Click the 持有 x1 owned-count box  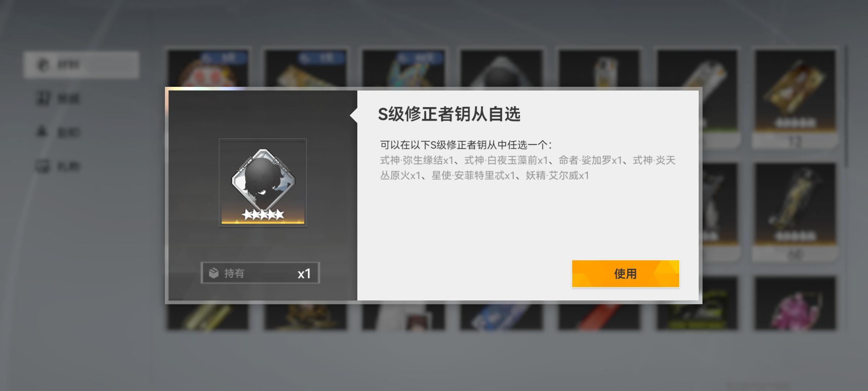260,273
